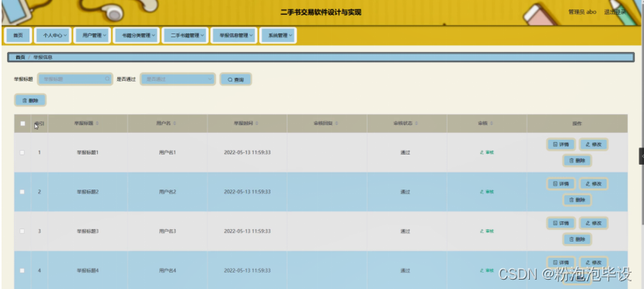Click the 操作 column header
Image resolution: width=644 pixels, height=289 pixels.
coord(577,124)
